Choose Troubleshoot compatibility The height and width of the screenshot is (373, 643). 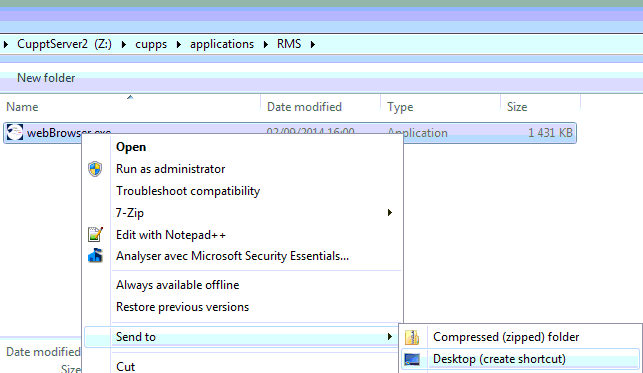click(188, 191)
